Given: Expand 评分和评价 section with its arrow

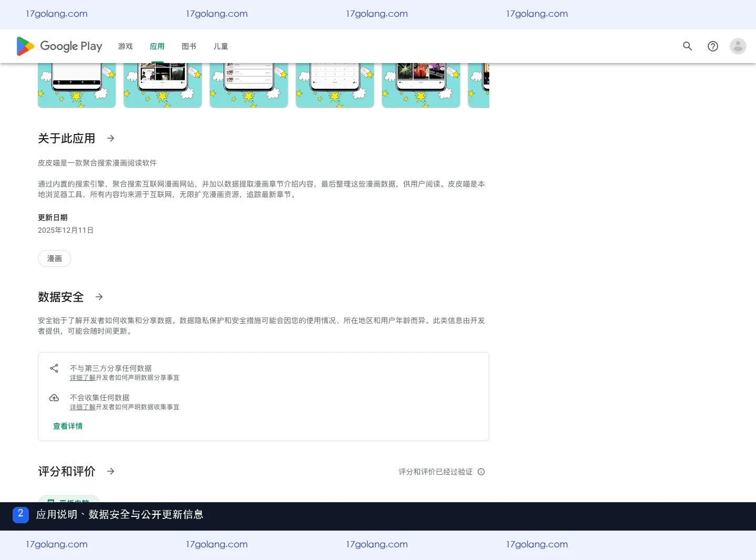Looking at the screenshot, I should click(x=111, y=471).
